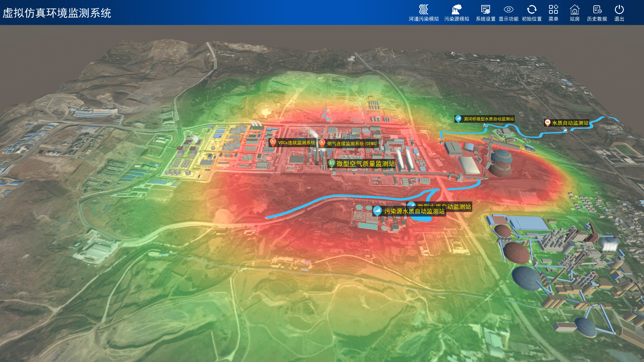Image resolution: width=644 pixels, height=362 pixels.
Task: Open the 菜单 grid menu
Action: pyautogui.click(x=553, y=10)
